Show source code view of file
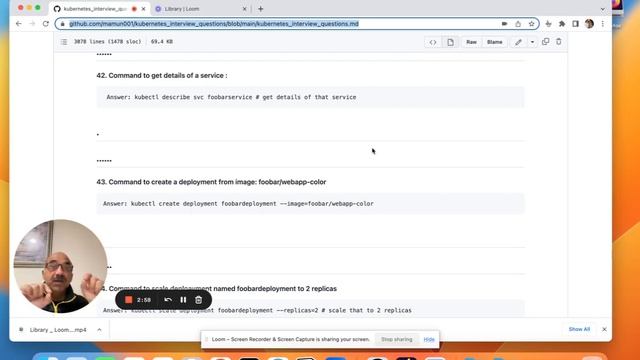Viewport: 640px width, 360px height. 433,42
